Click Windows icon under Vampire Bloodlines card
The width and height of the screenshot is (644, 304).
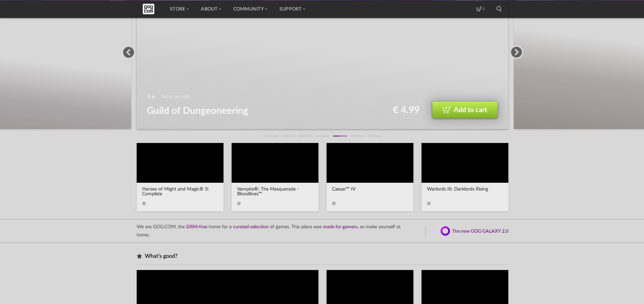(x=239, y=203)
